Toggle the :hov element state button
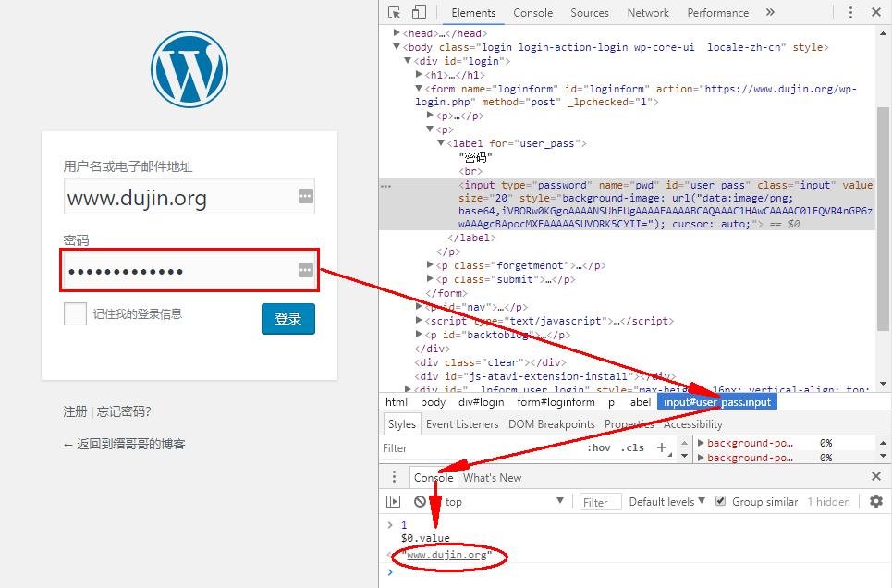Viewport: 892px width, 588px height. 598,448
